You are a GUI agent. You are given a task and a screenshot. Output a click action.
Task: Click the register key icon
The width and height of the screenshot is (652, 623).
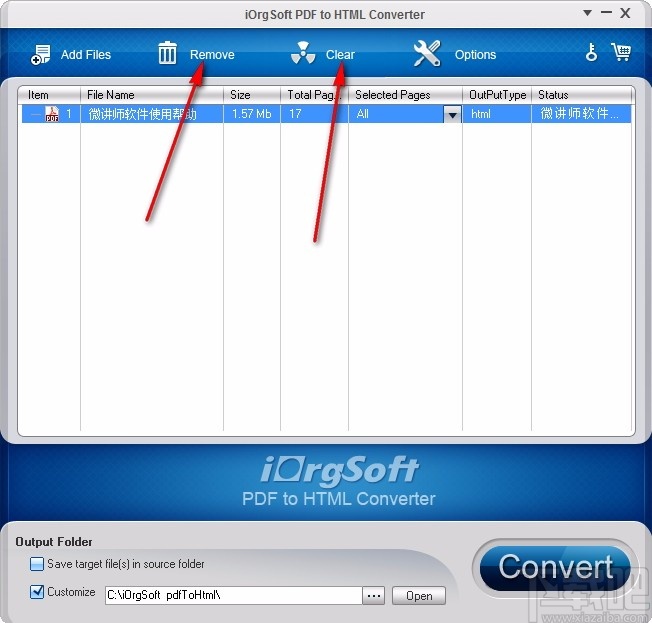pyautogui.click(x=591, y=52)
